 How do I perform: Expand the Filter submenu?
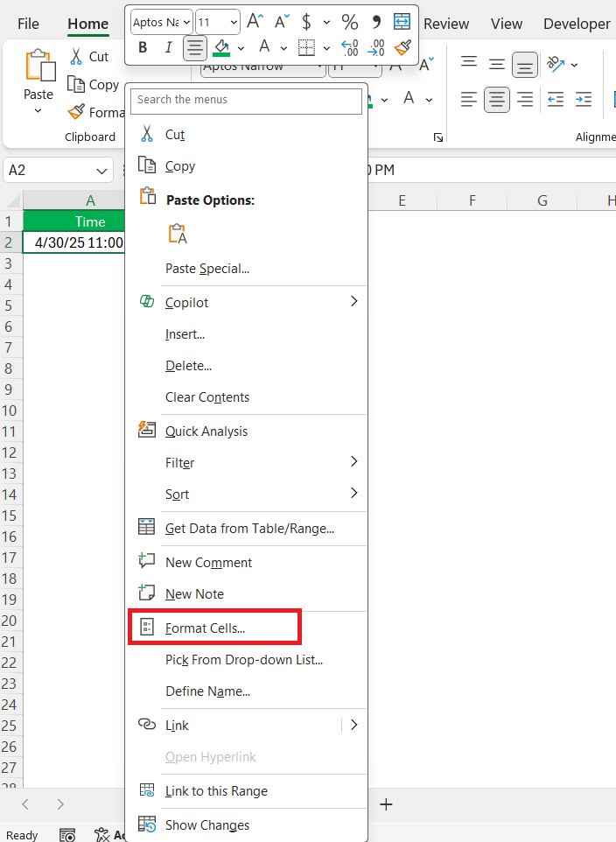[x=246, y=463]
